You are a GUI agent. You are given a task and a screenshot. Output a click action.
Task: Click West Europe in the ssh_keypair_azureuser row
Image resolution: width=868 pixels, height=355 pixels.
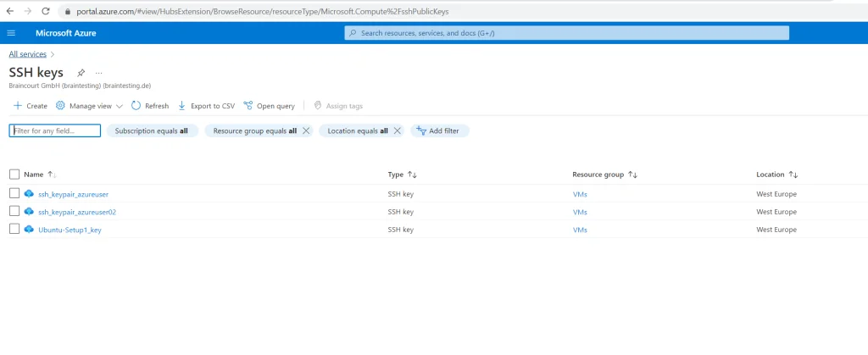tap(776, 194)
